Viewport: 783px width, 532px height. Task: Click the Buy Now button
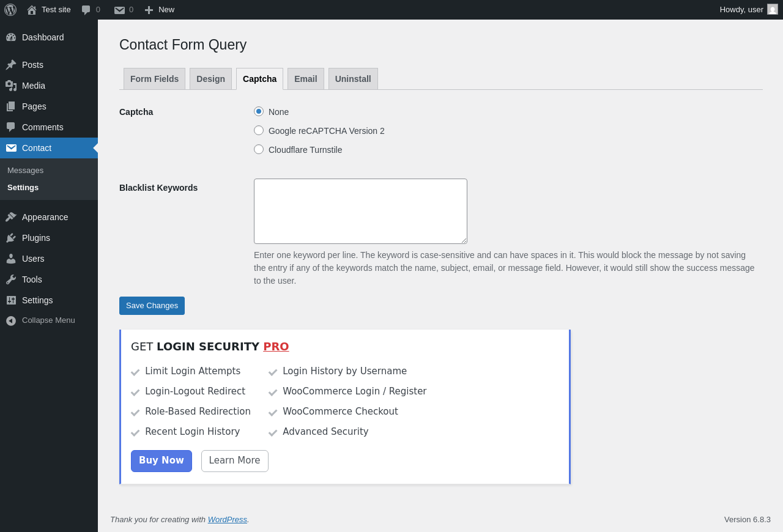point(161,461)
